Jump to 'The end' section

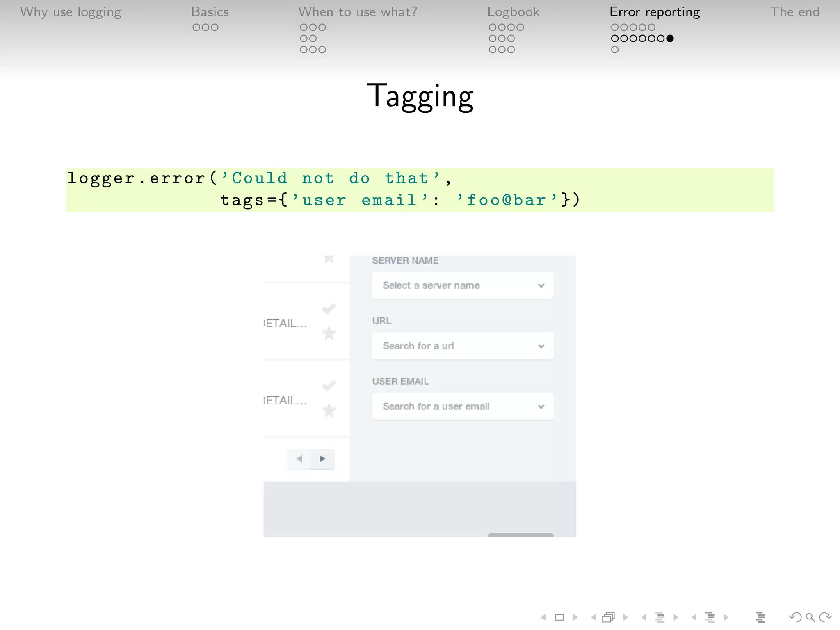point(794,12)
